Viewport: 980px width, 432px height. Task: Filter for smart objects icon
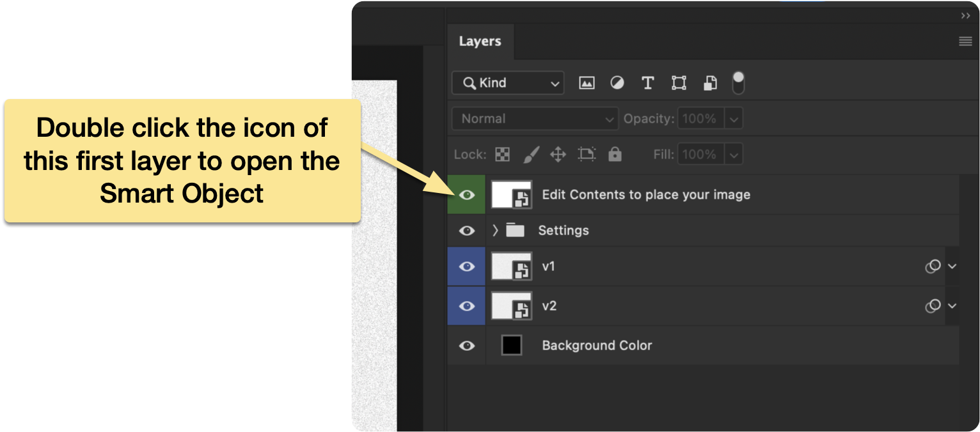[x=710, y=83]
